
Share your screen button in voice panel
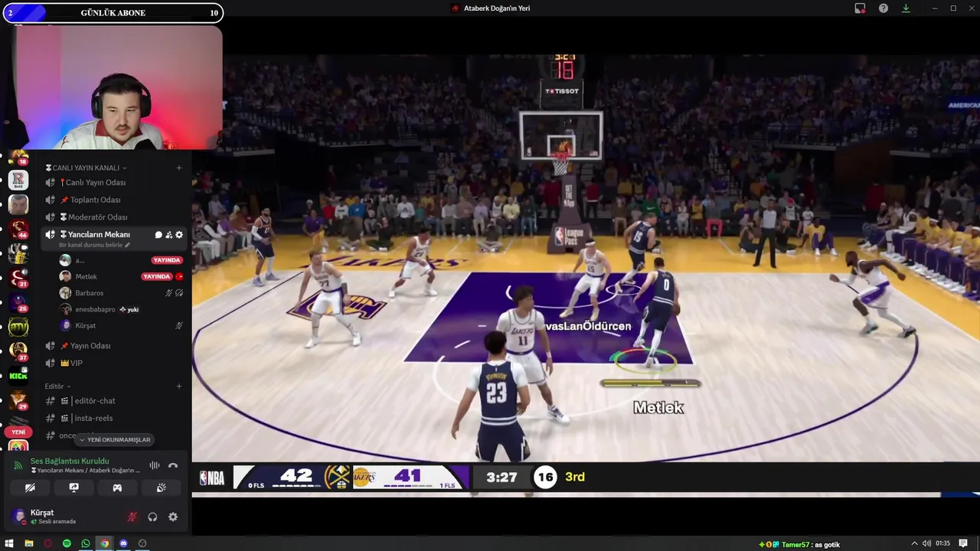click(73, 487)
